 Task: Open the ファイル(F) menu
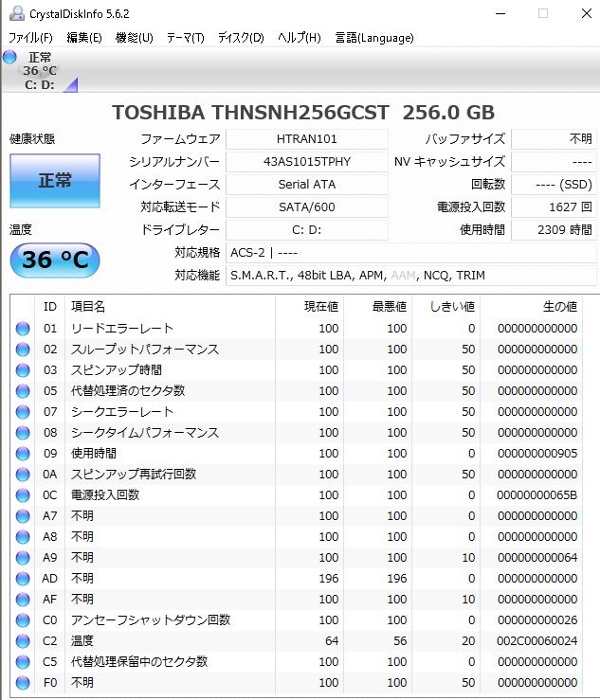click(x=30, y=38)
